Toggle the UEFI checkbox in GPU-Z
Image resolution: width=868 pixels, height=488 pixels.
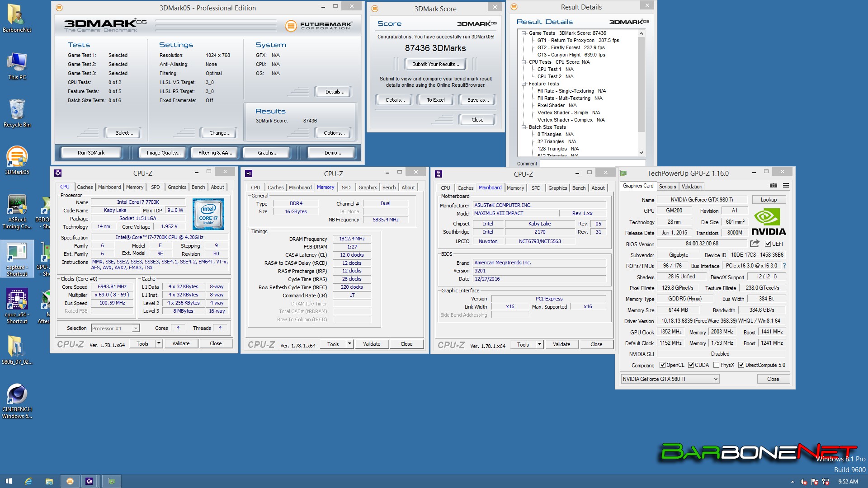click(x=768, y=244)
